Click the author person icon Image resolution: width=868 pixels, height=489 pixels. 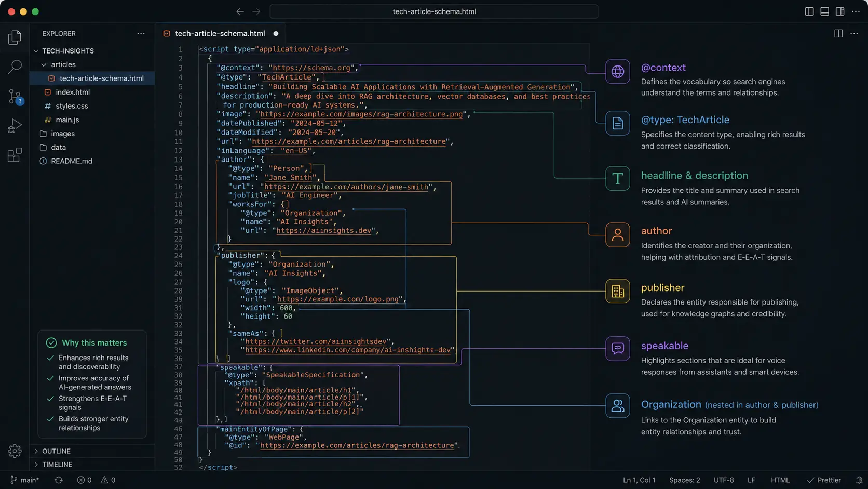[x=617, y=235]
